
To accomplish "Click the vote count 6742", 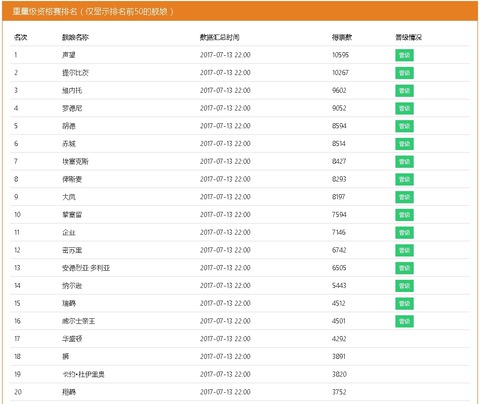I will tap(339, 250).
